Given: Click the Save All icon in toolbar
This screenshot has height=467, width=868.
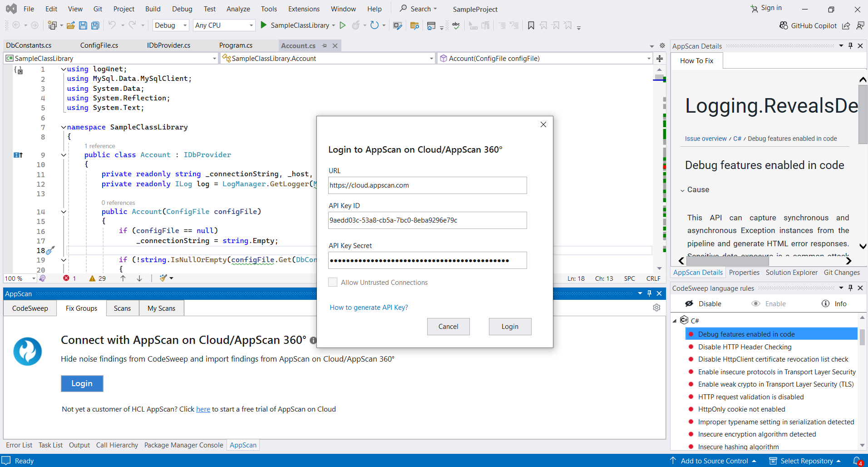Looking at the screenshot, I should click(x=95, y=25).
